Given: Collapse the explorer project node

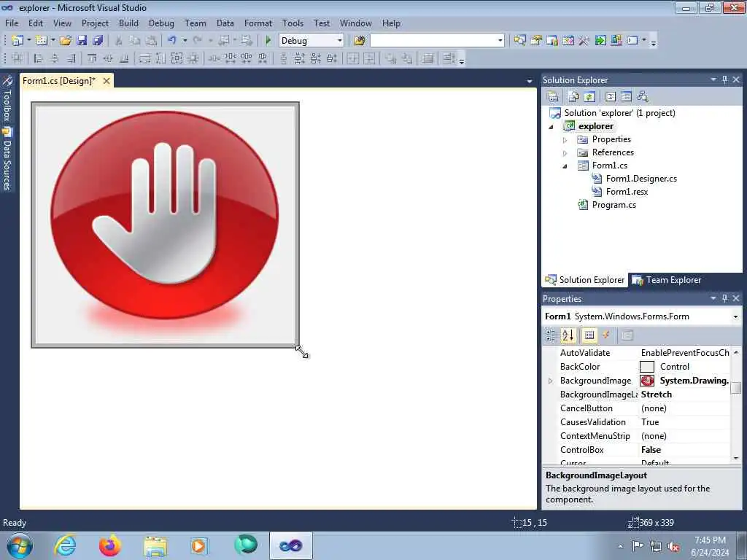Looking at the screenshot, I should (x=551, y=127).
